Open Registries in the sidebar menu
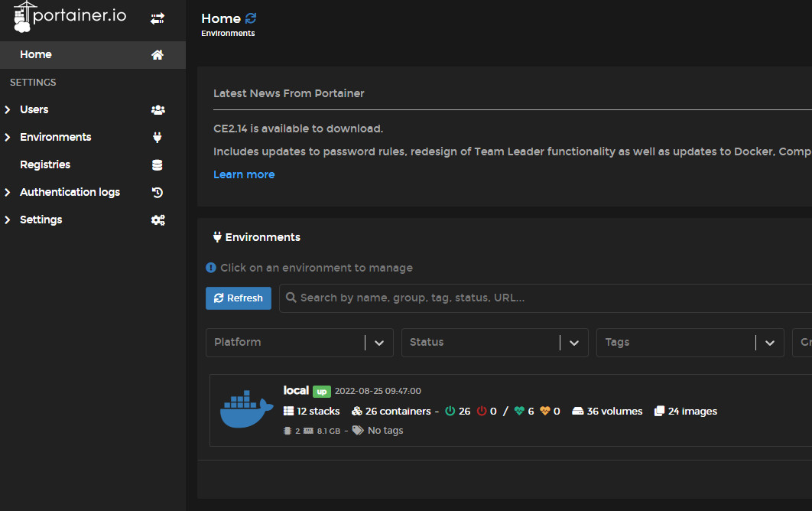Viewport: 812px width, 511px height. (x=45, y=165)
